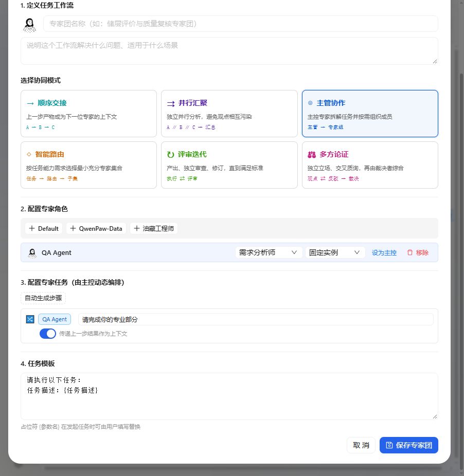Click the chevron of 需求分析师 dropdown
The height and width of the screenshot is (476, 464).
294,252
